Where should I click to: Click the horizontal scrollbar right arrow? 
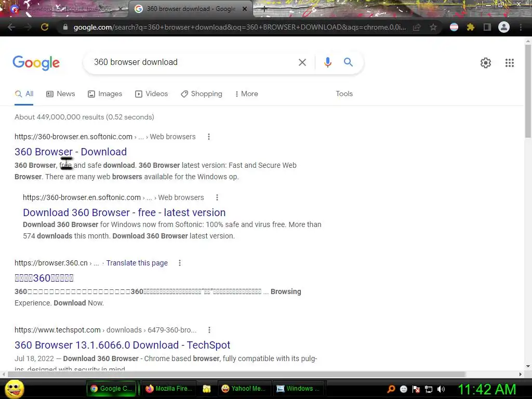pos(521,374)
